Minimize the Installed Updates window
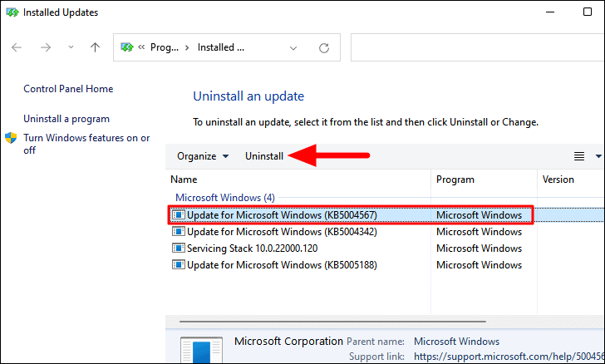The height and width of the screenshot is (364, 605). (550, 12)
